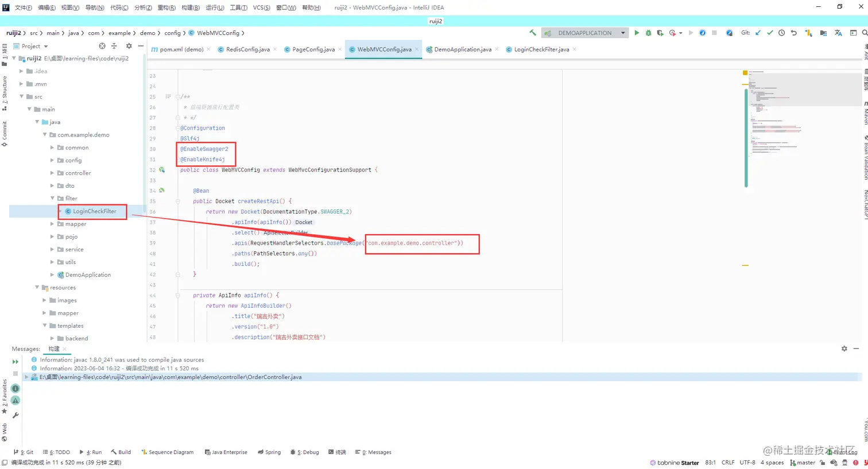Viewport: 868px width, 469px height.
Task: Open the 4: Run tool window
Action: pos(91,452)
